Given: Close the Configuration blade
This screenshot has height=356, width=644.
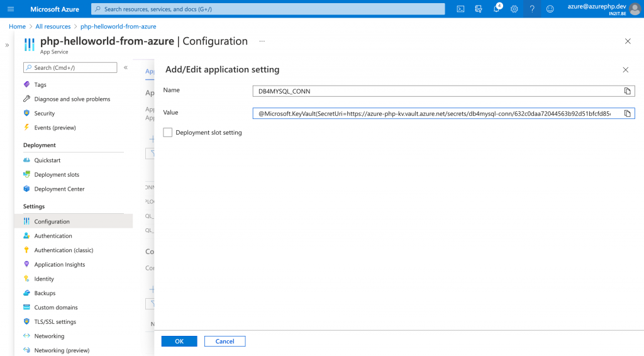Looking at the screenshot, I should click(628, 41).
